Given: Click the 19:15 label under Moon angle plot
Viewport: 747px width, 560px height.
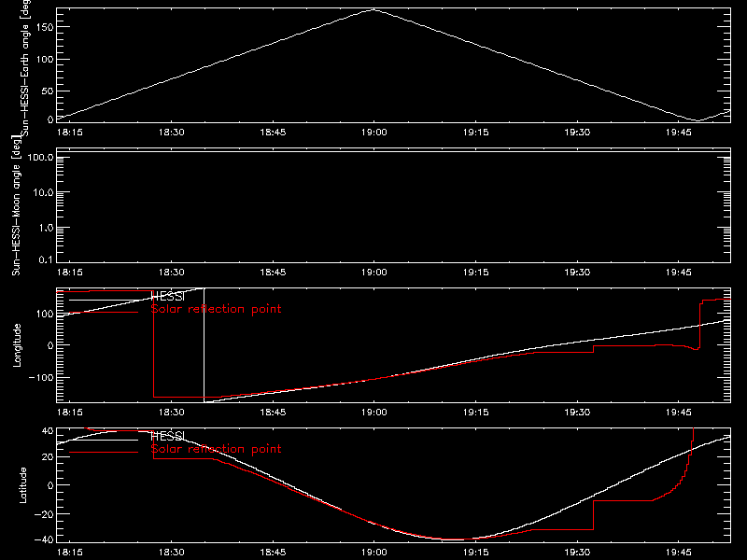Looking at the screenshot, I should 475,272.
